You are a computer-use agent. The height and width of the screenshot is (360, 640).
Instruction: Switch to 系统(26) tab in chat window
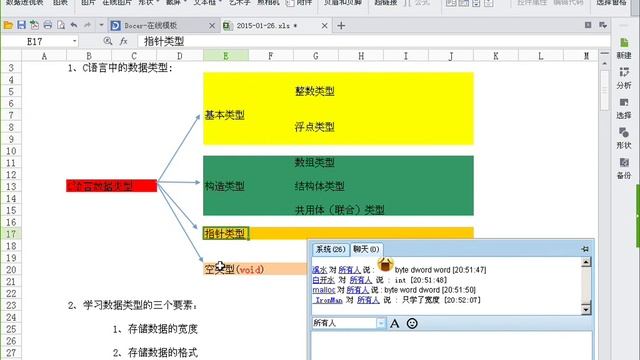coord(331,249)
